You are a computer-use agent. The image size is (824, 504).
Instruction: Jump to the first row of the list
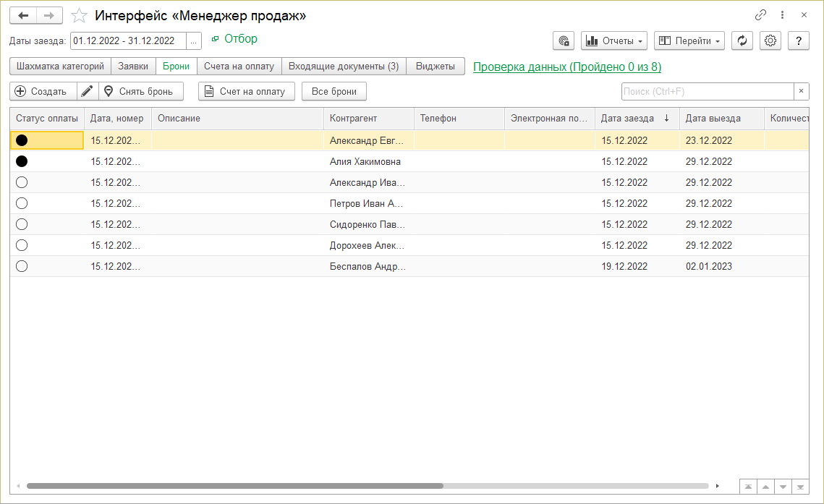(x=748, y=487)
